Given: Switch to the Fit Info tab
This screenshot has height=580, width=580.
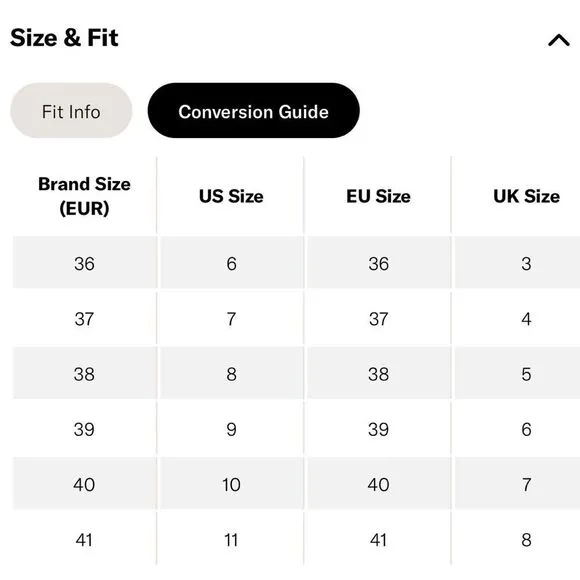Looking at the screenshot, I should pos(71,111).
